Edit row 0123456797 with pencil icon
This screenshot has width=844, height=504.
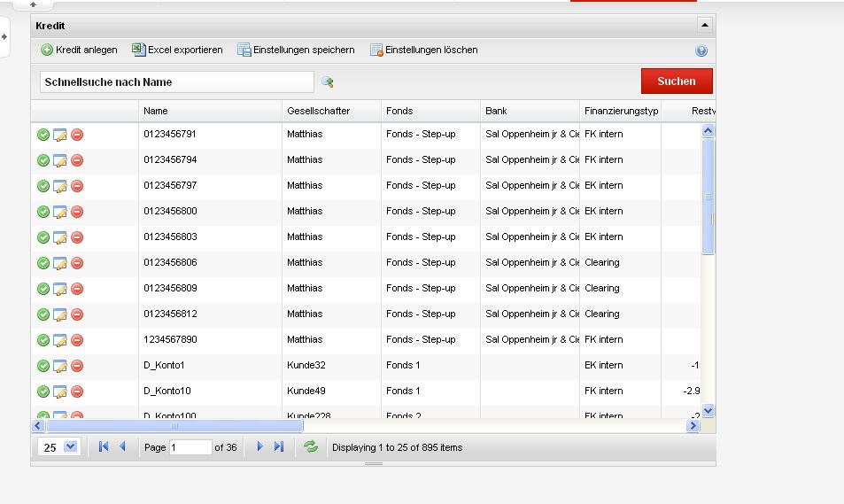click(x=59, y=186)
